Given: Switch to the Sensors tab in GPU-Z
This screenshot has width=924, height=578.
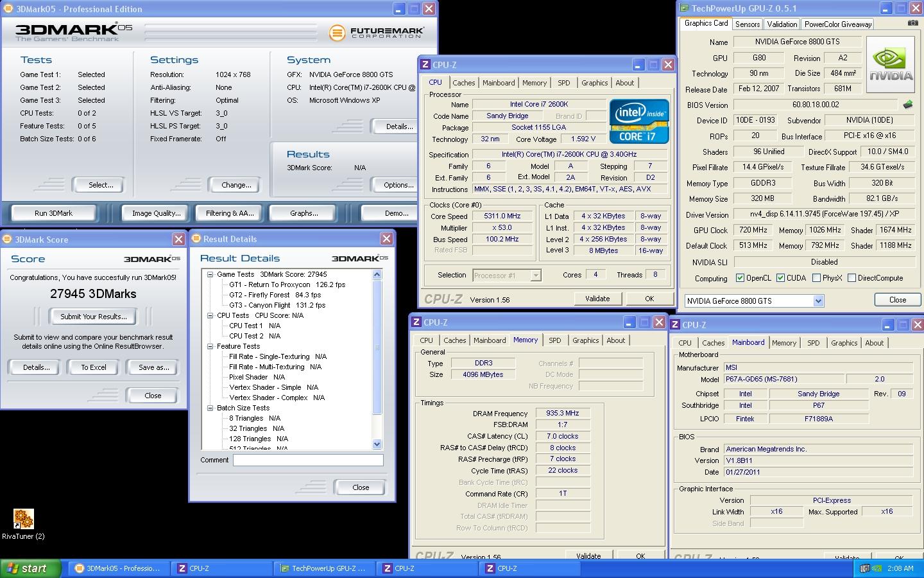Looking at the screenshot, I should coord(748,24).
